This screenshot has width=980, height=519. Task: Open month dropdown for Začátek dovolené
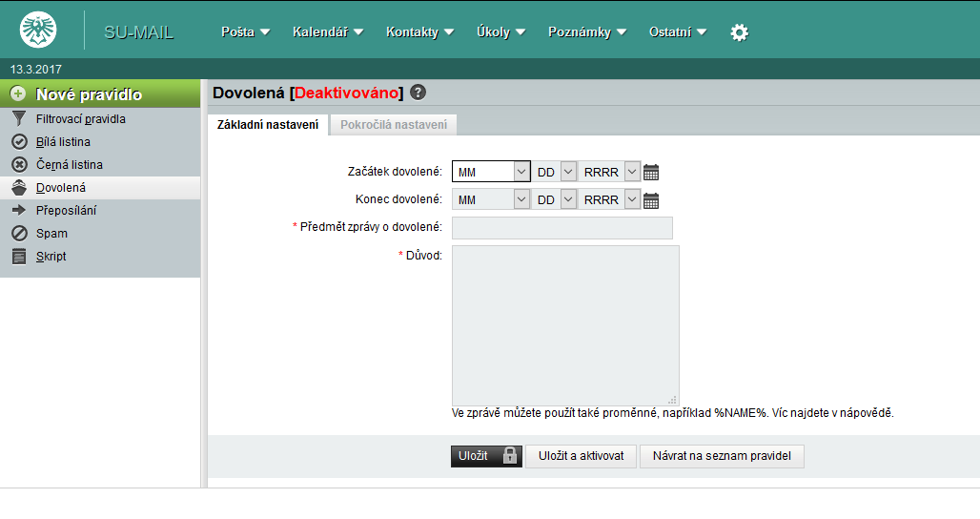(491, 172)
